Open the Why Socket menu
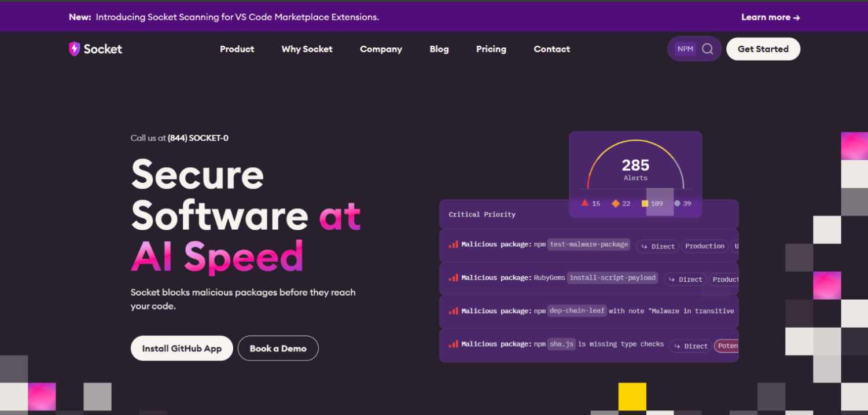 [307, 49]
